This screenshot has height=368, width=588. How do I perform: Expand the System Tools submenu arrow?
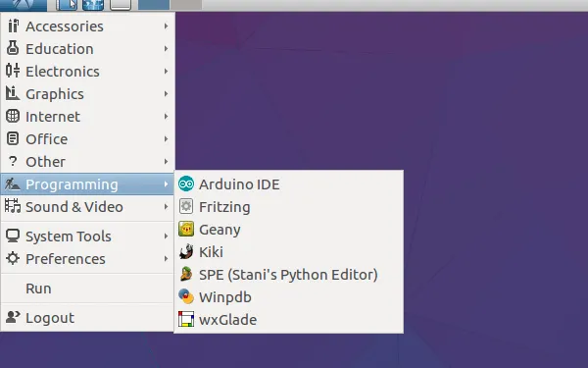pyautogui.click(x=166, y=237)
